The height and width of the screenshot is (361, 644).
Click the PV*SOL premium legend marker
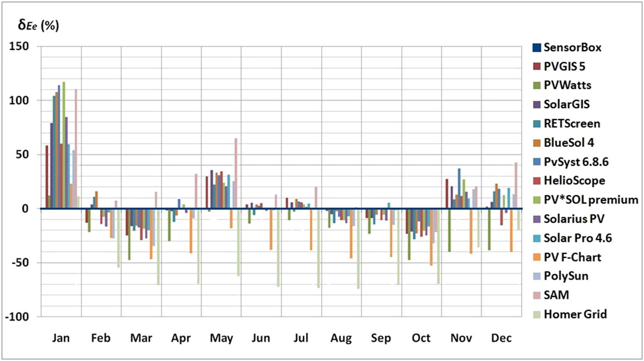pos(536,200)
